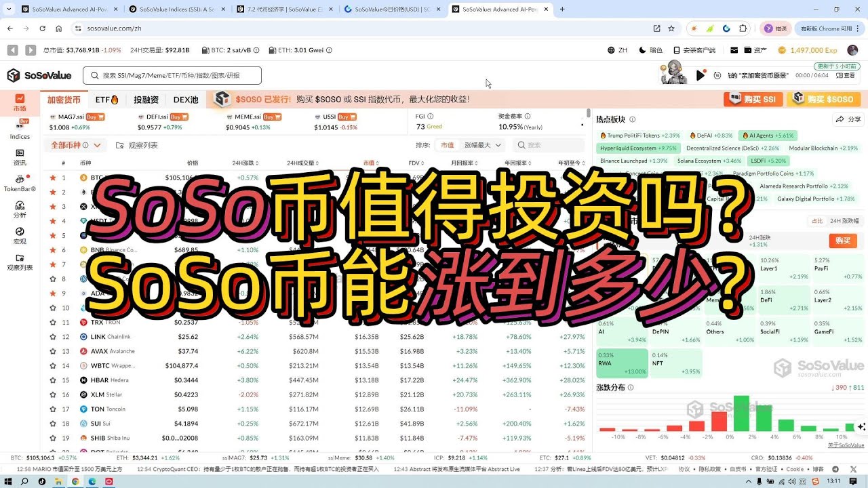Screen dimensions: 868x488
Task: Click 安装客户端 install client
Action: (694, 50)
